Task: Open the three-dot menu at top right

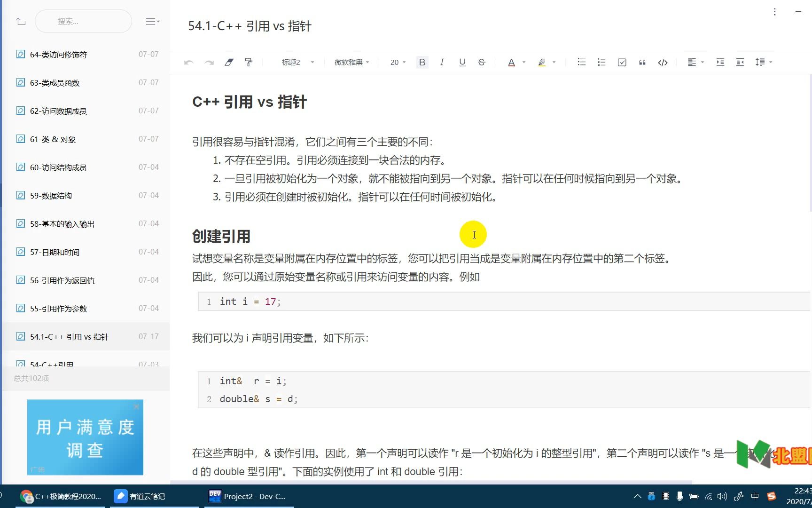Action: point(774,11)
